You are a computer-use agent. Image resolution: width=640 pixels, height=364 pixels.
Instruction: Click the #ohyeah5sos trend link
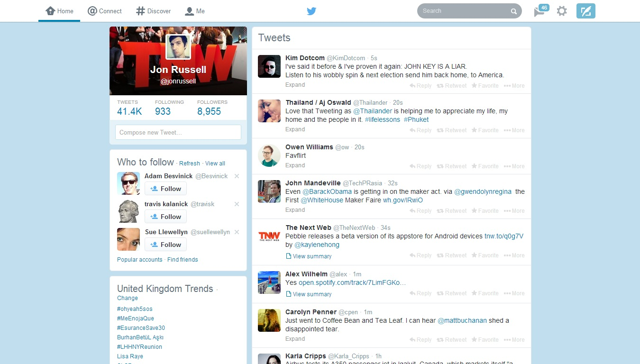coord(135,309)
